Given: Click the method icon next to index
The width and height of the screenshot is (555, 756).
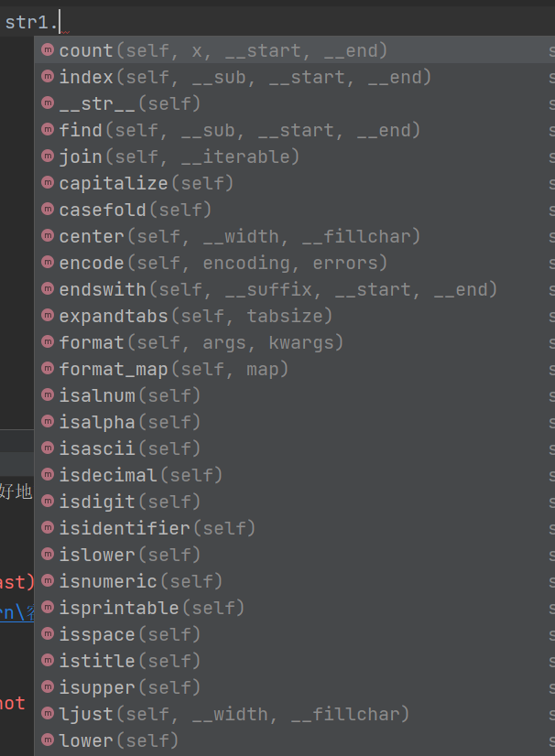Looking at the screenshot, I should [x=47, y=77].
